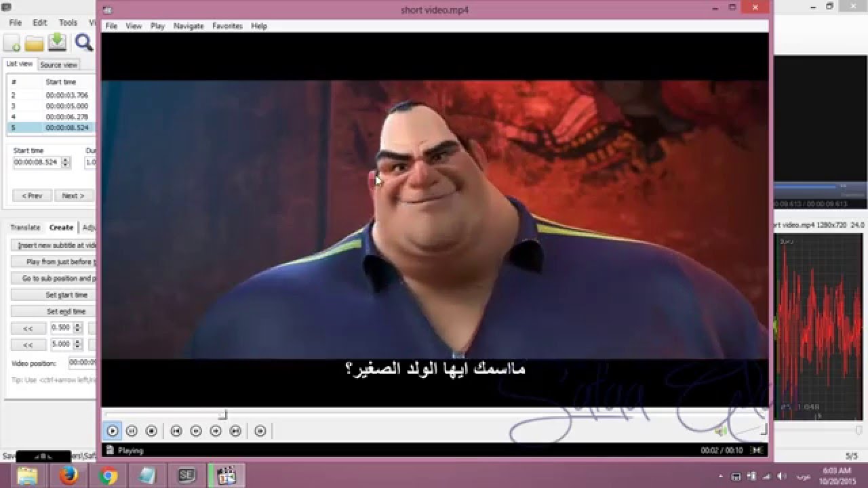Click the video seek bar slider
The width and height of the screenshot is (868, 488).
pos(434,415)
